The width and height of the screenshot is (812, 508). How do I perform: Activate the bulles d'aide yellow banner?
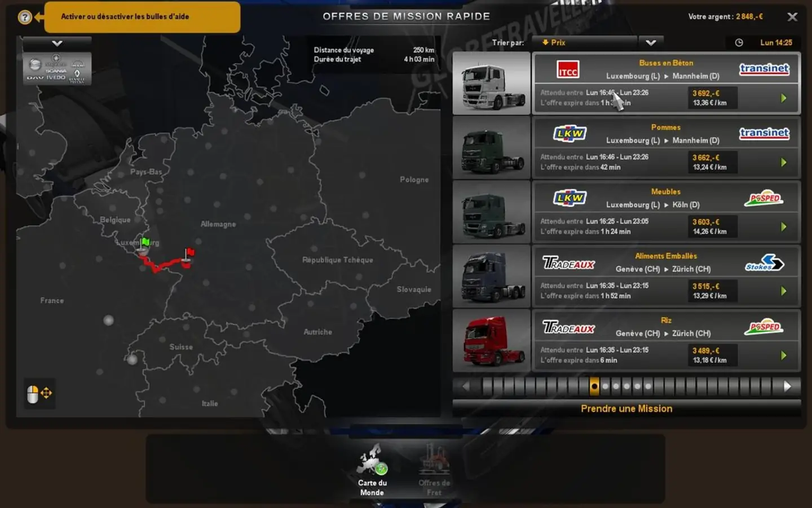click(x=142, y=17)
